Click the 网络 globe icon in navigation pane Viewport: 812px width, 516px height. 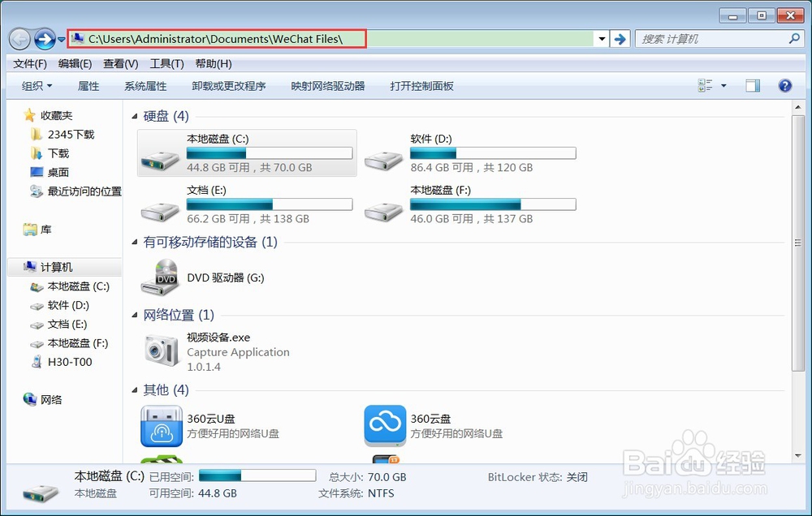[x=30, y=399]
